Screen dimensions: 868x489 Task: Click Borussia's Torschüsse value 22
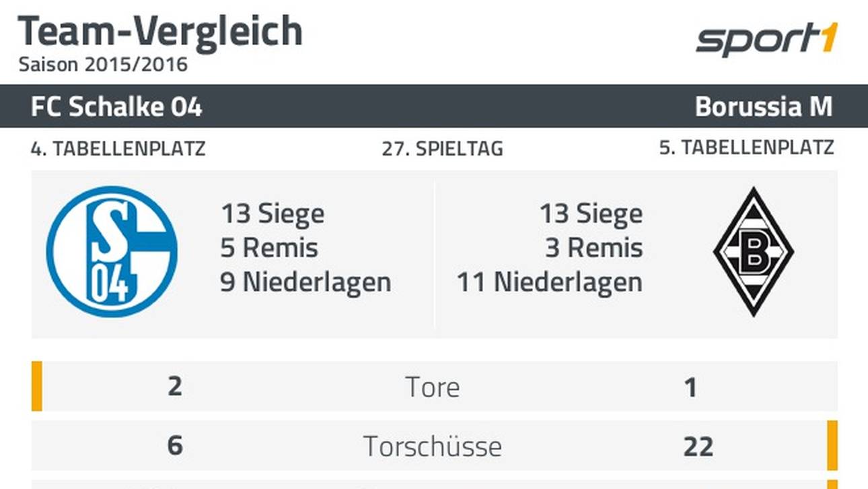[x=698, y=446]
